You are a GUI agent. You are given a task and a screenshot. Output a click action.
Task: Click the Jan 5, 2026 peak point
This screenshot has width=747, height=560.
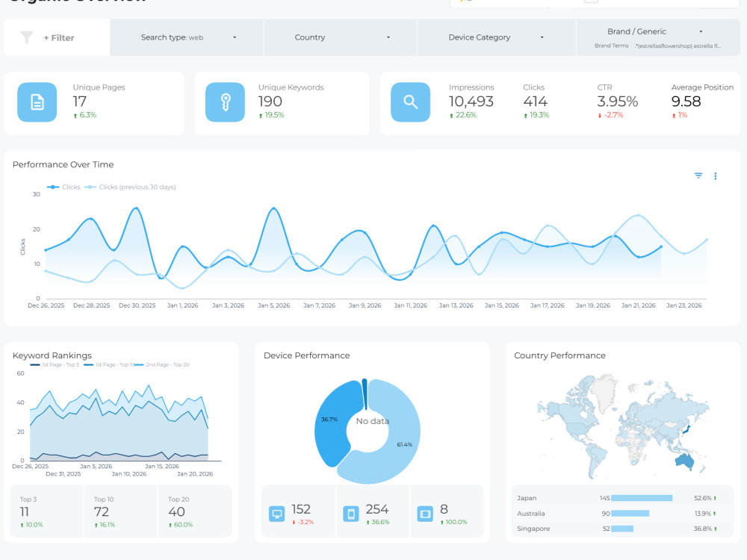(273, 208)
